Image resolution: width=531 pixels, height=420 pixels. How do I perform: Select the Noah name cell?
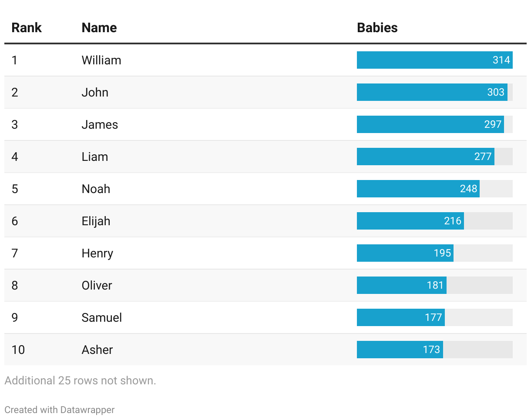[96, 189]
